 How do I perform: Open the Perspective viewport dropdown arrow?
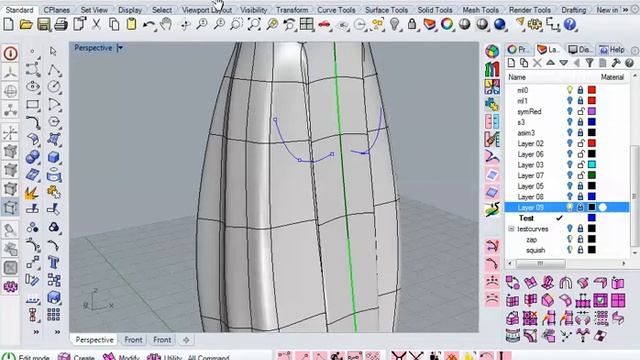[x=120, y=48]
